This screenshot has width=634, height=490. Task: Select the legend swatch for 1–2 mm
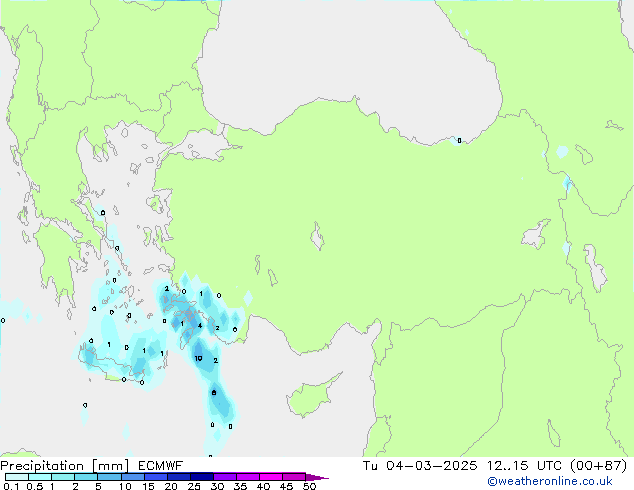pyautogui.click(x=63, y=477)
